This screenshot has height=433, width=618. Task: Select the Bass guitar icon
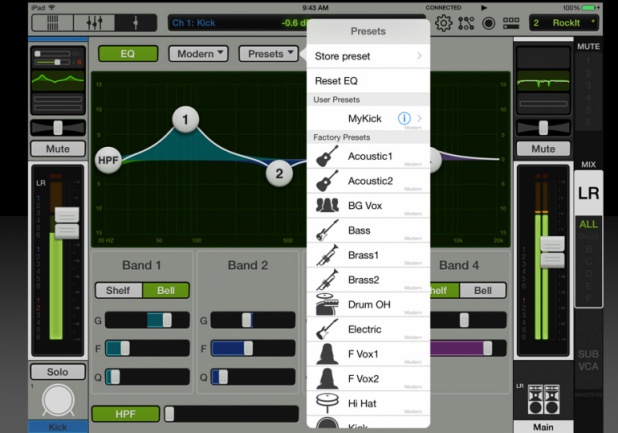[327, 230]
